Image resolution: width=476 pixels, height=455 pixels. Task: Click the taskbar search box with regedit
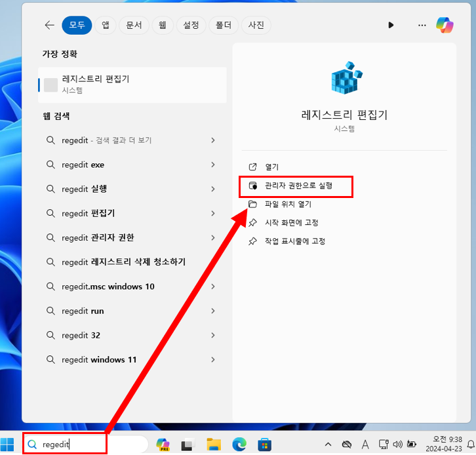[86, 445]
